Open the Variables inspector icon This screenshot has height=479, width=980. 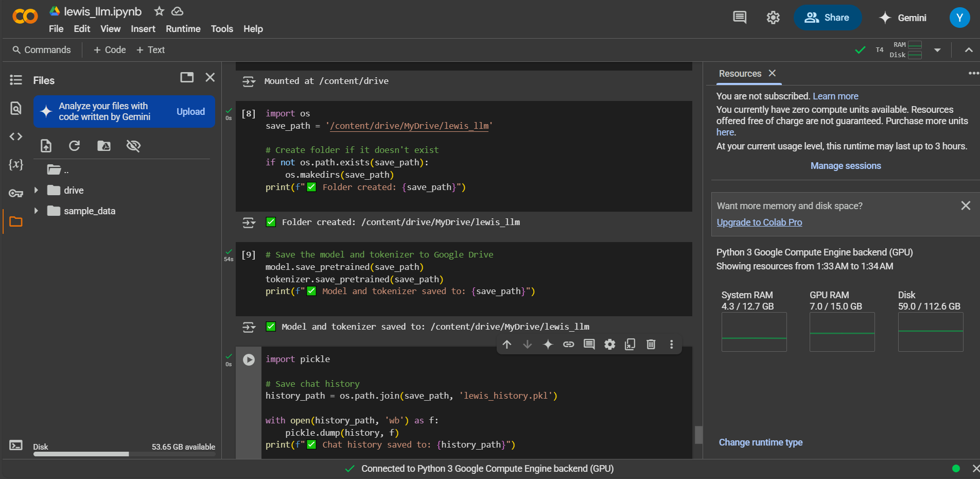point(16,165)
